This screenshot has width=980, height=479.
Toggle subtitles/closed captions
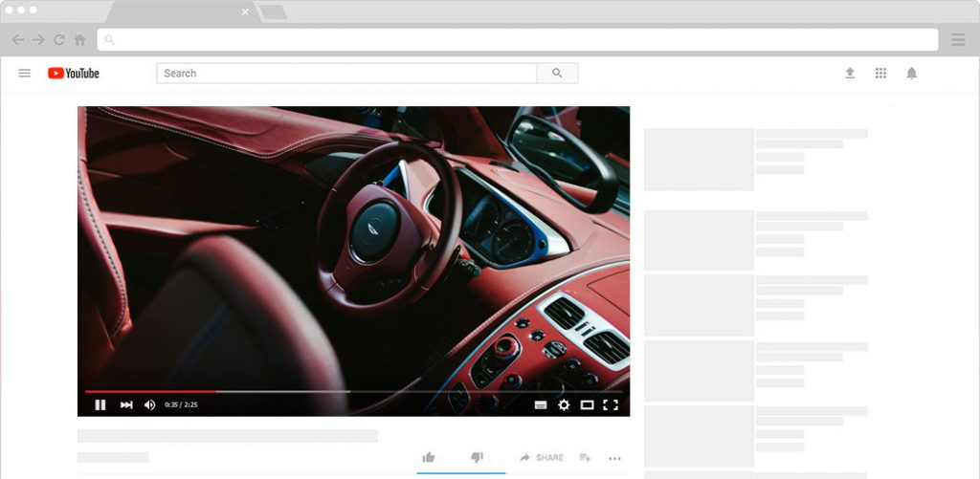coord(541,405)
